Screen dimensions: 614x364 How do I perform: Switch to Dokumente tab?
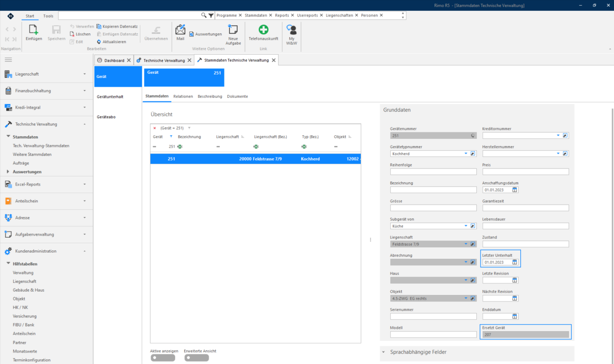237,96
